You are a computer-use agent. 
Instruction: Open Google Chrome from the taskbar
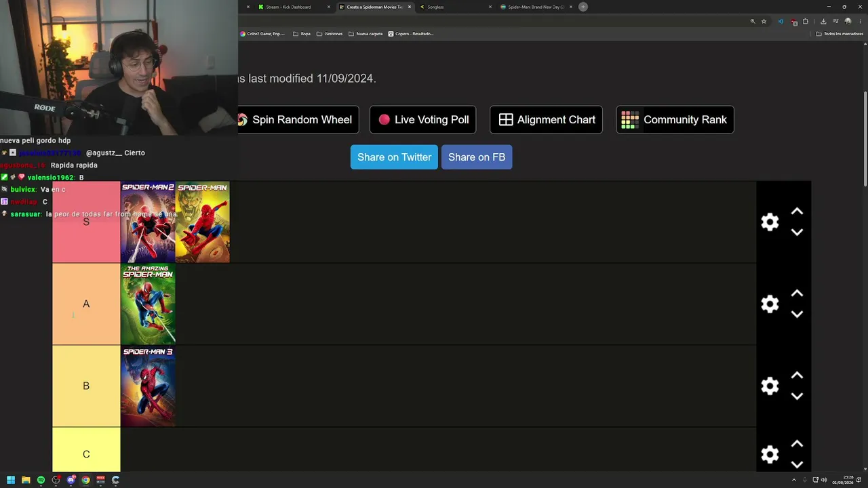[85, 480]
